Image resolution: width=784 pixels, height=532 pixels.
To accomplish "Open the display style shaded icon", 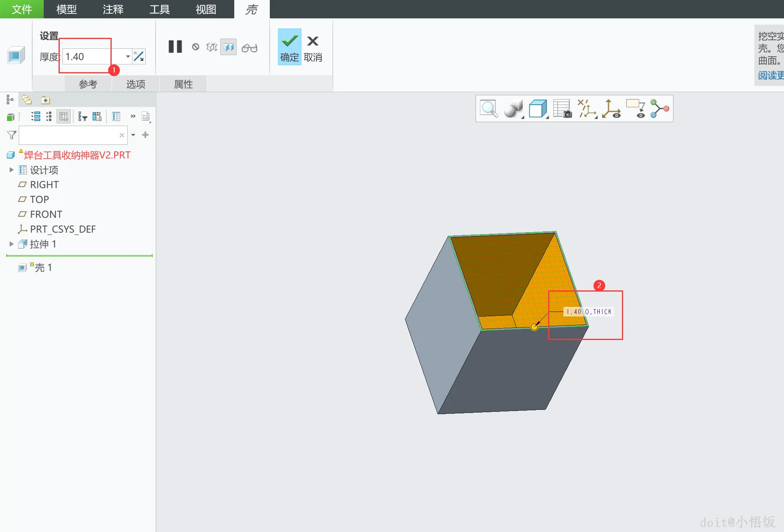I will [513, 109].
